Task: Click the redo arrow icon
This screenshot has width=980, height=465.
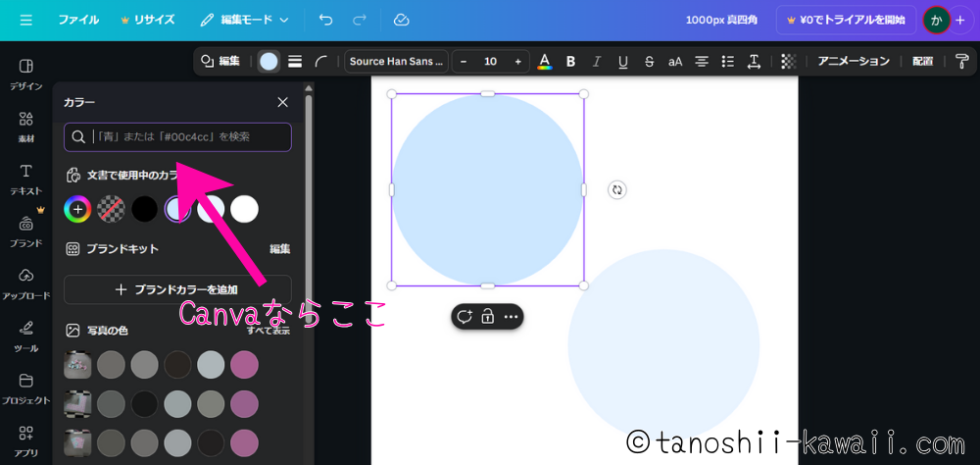Action: tap(360, 20)
